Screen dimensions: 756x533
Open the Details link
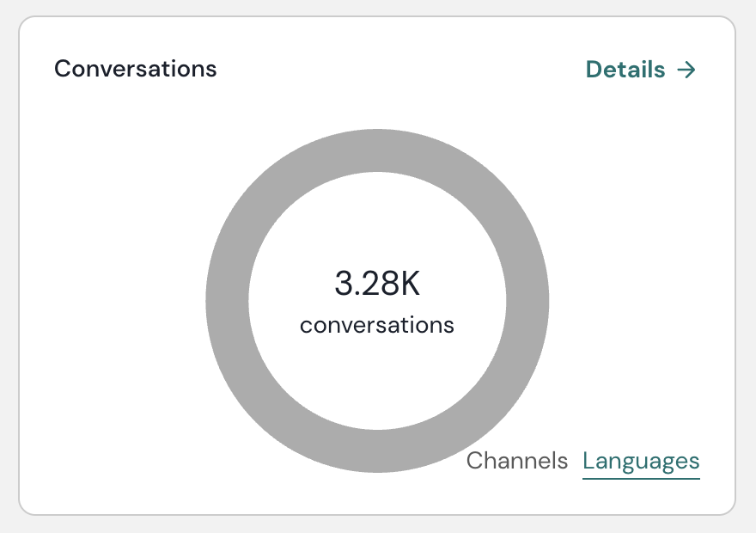click(640, 70)
